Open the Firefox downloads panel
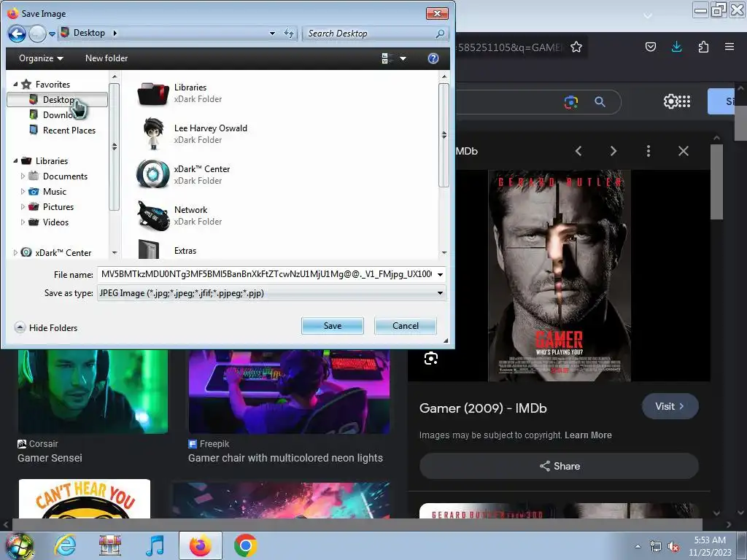The image size is (747, 560). [x=676, y=47]
